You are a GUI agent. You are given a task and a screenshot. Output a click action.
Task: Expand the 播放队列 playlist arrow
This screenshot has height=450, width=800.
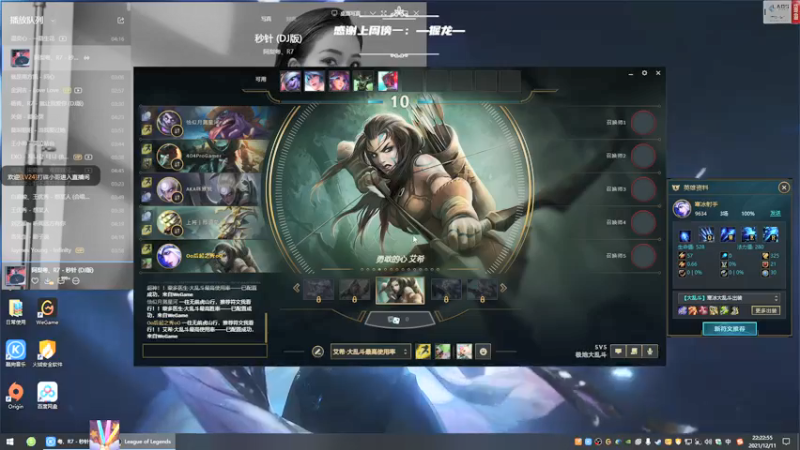[53, 21]
